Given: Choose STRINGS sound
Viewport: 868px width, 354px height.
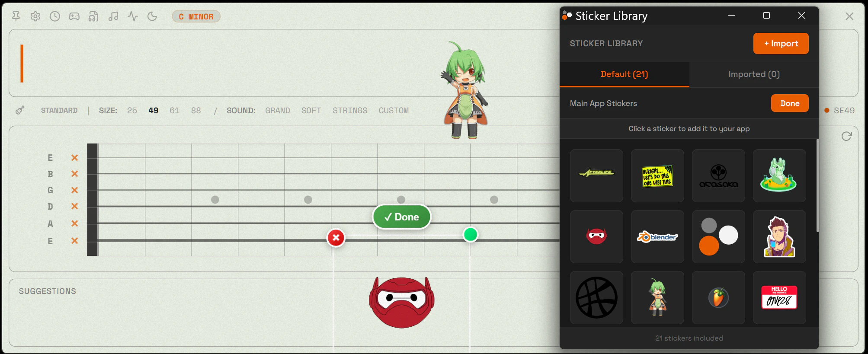Looking at the screenshot, I should pyautogui.click(x=350, y=110).
